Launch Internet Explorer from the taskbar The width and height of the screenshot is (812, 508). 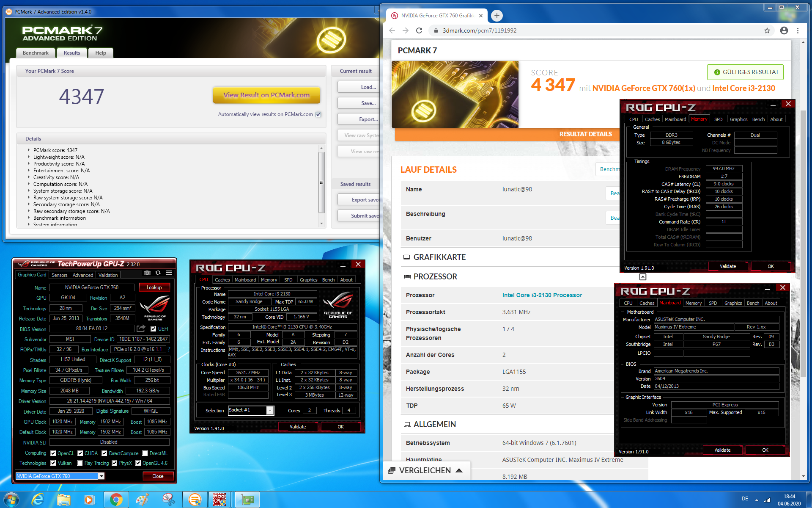click(x=38, y=500)
